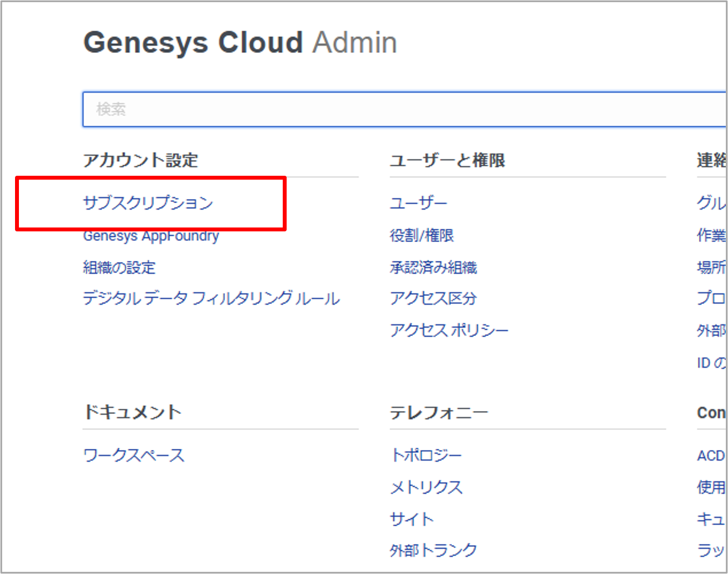728x574 pixels.
Task: Open 役割/権限 link
Action: [x=422, y=235]
